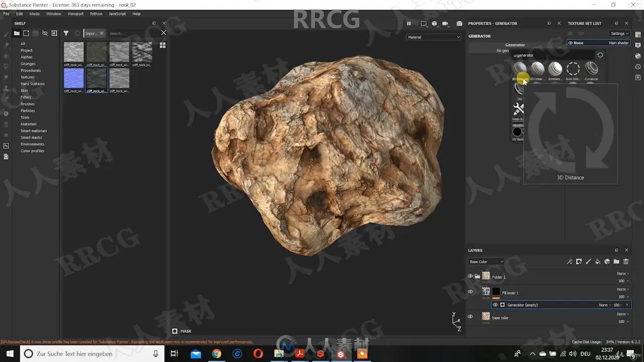Click the black mask swatch on Fill layer 1
The height and width of the screenshot is (362, 644).
(x=496, y=292)
